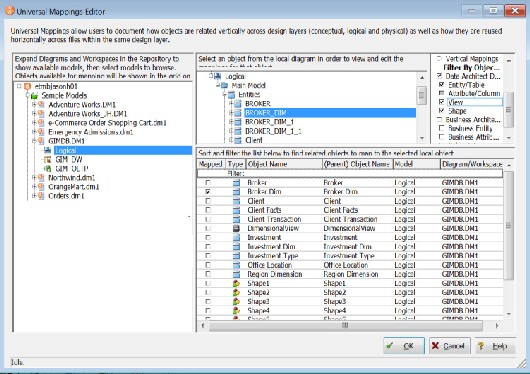Click the GIM OLTP model icon
Image resolution: width=530 pixels, height=374 pixels.
48,168
